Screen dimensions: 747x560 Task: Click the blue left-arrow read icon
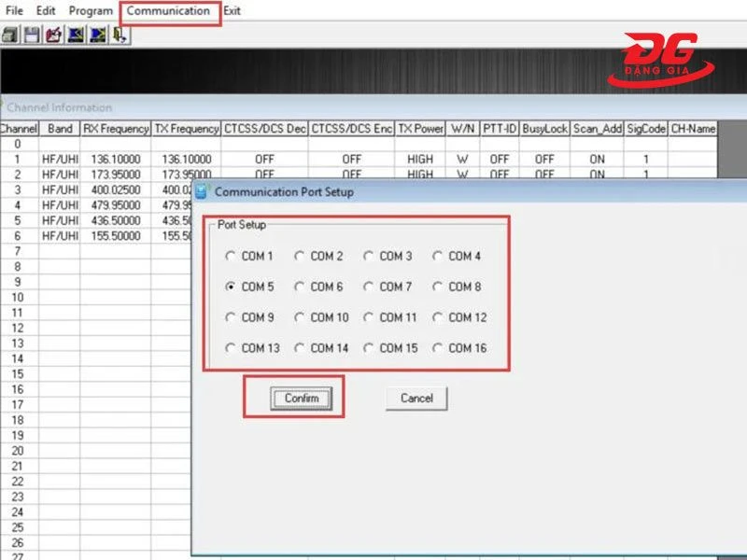[x=76, y=35]
